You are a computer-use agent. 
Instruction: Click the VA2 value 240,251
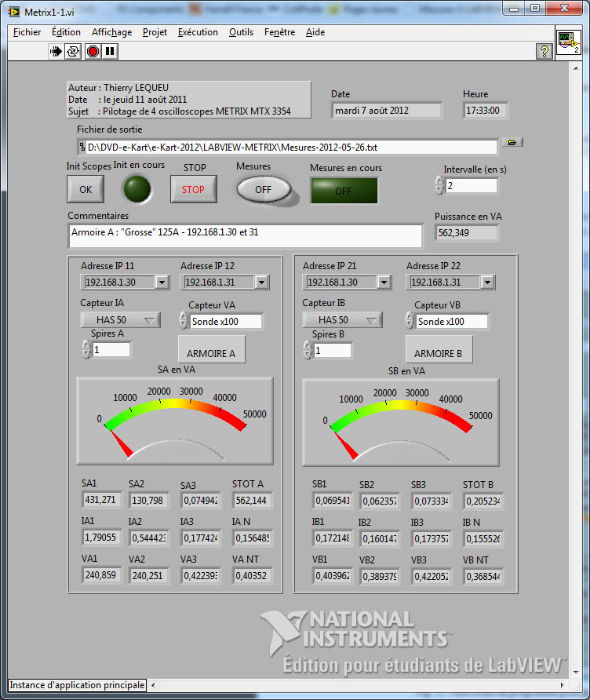click(x=149, y=575)
